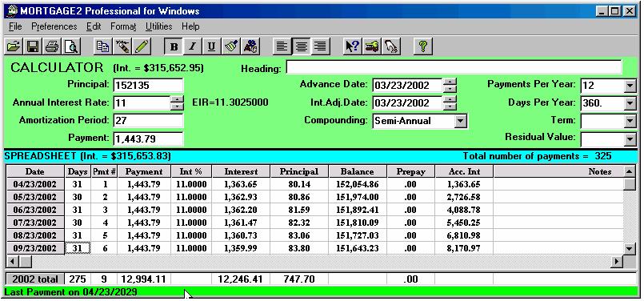Click the Int.Adj.Date field
Viewport: 644px width, 301px height.
point(407,102)
